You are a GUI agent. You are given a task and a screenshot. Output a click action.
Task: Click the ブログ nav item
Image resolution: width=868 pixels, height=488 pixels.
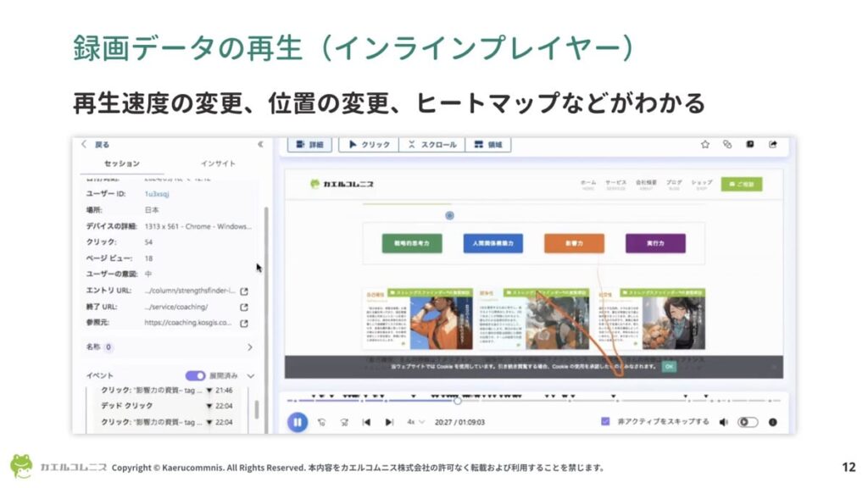674,184
